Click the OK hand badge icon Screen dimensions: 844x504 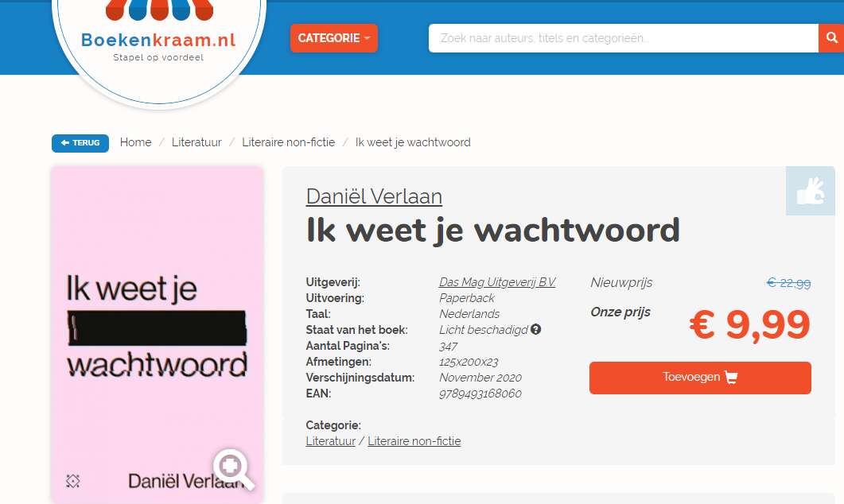point(810,191)
